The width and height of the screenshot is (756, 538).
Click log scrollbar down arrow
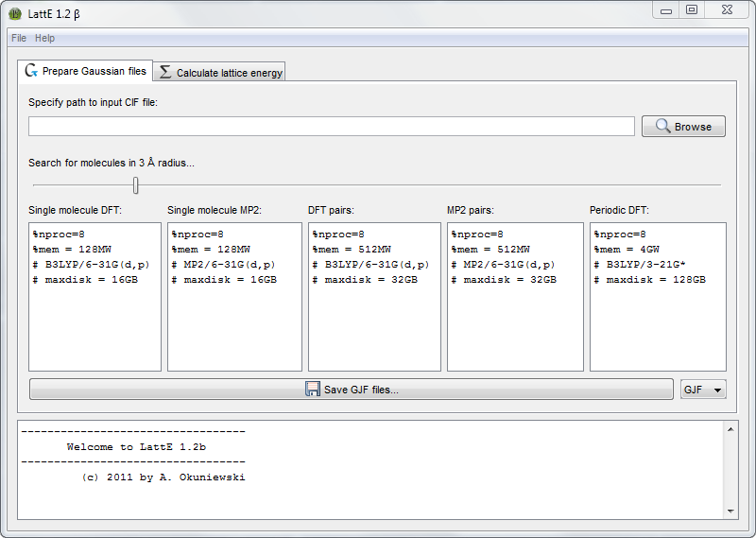pos(730,511)
